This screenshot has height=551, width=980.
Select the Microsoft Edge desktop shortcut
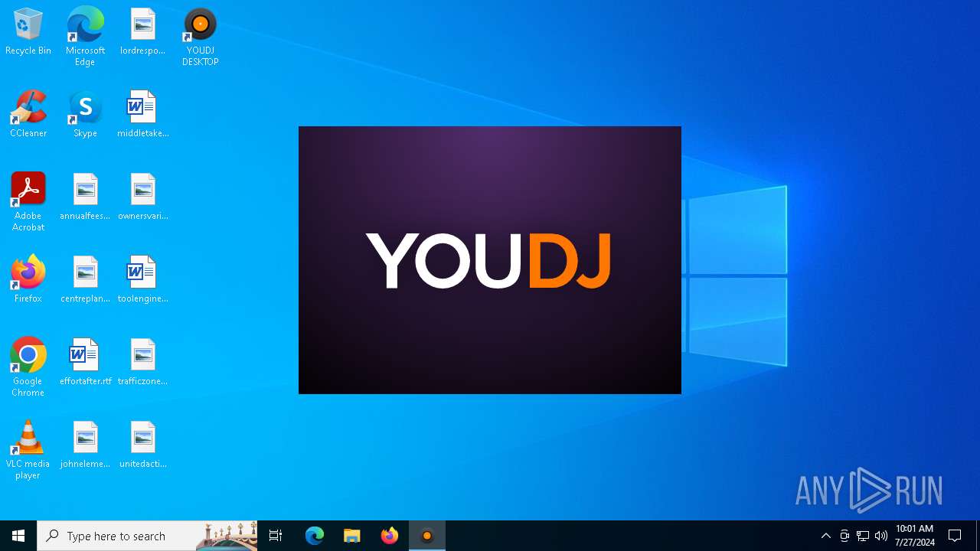pos(85,37)
